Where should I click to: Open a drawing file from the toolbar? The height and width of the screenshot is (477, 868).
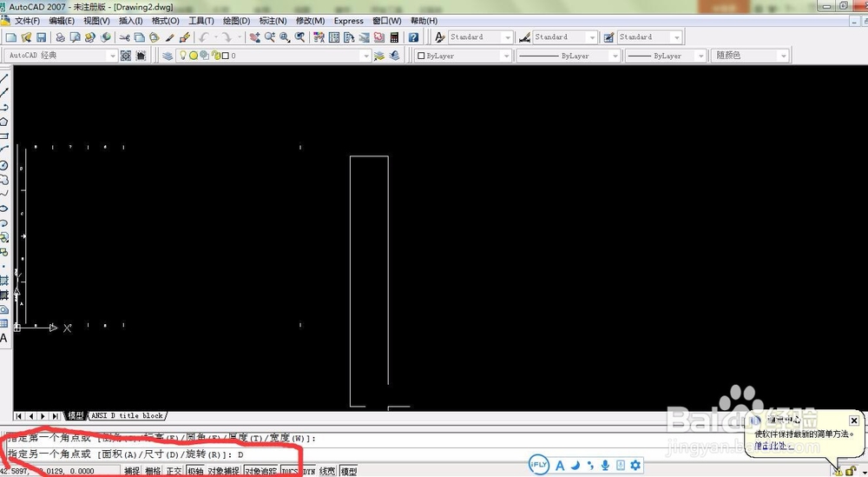(26, 37)
